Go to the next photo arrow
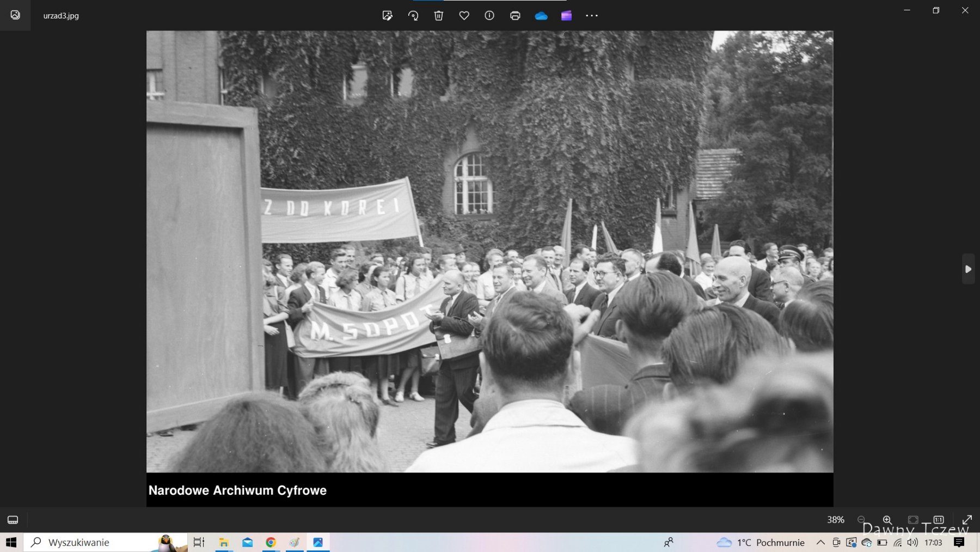This screenshot has height=552, width=980. point(968,269)
